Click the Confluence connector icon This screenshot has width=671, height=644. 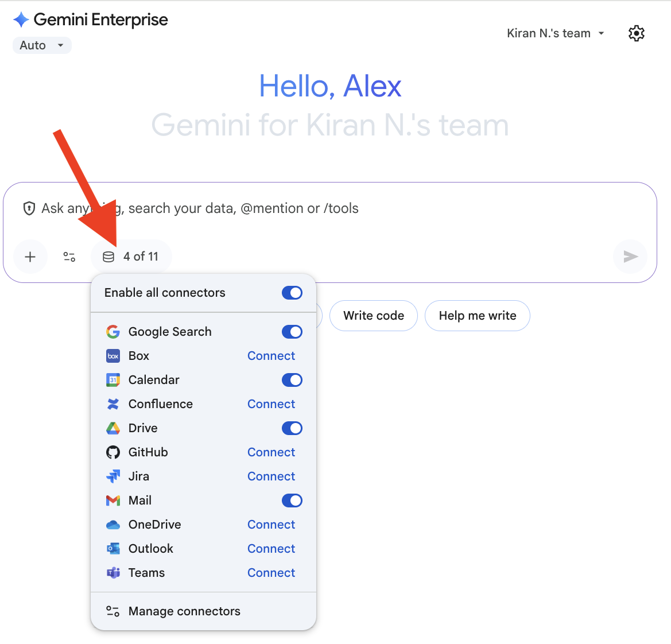[113, 404]
